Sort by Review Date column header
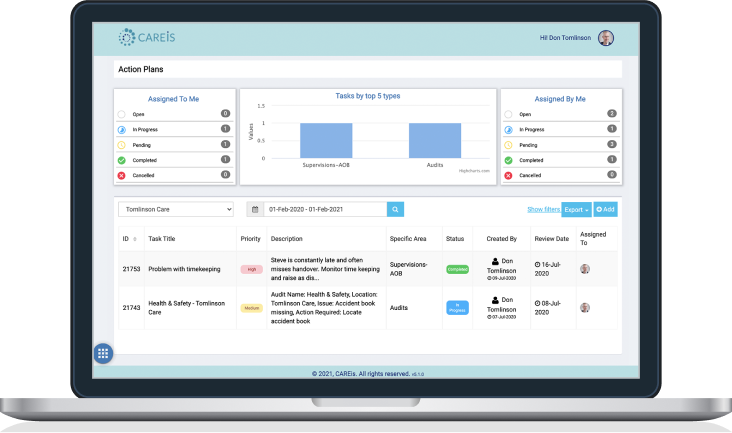The image size is (732, 433). coord(552,239)
